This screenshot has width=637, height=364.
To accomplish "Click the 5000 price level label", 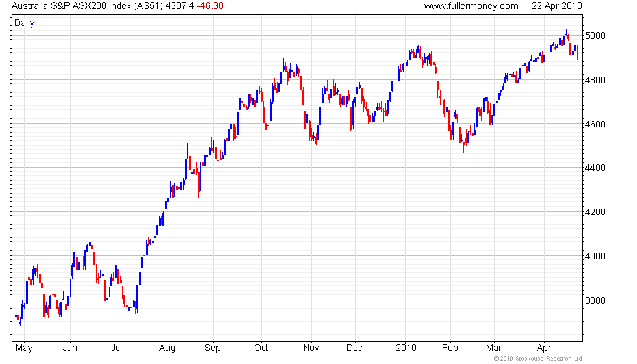I will coord(595,36).
